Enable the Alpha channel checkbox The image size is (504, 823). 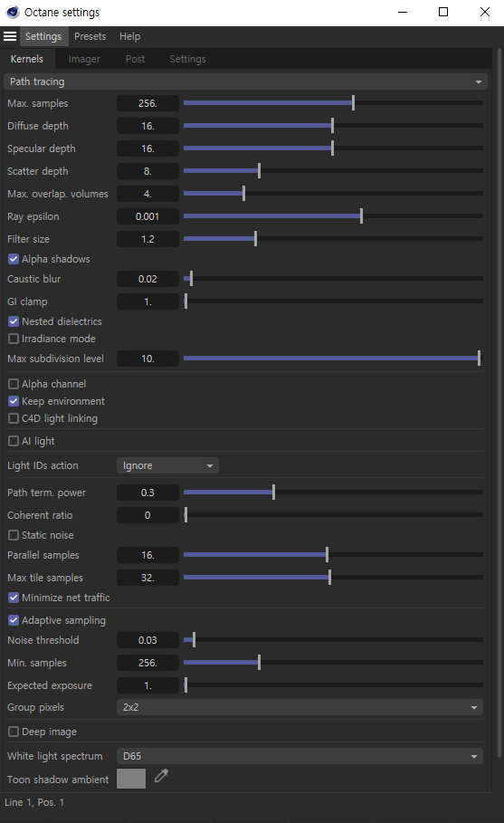coord(14,384)
